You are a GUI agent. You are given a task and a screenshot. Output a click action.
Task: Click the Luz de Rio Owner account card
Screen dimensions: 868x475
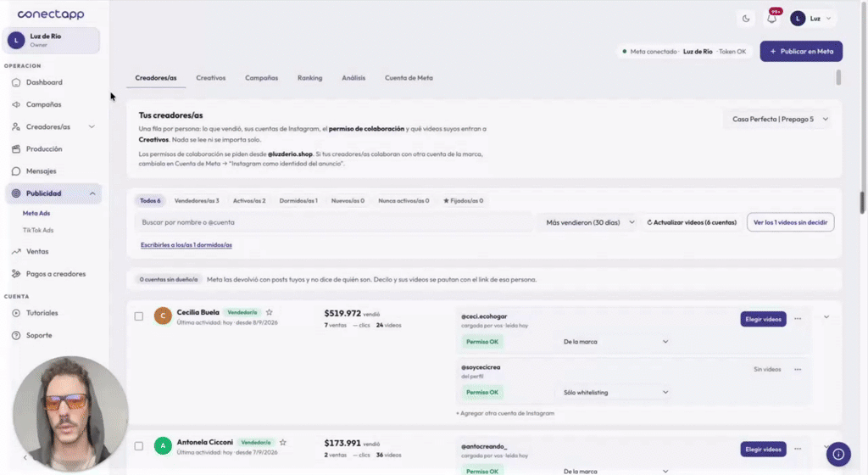click(52, 41)
